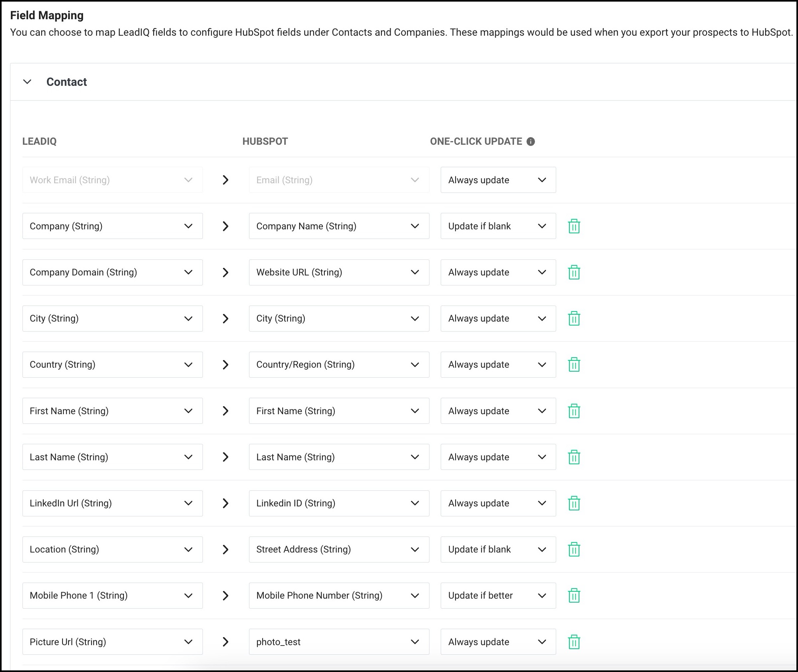
Task: Open the Company Domain (String) dropdown
Action: tap(113, 272)
